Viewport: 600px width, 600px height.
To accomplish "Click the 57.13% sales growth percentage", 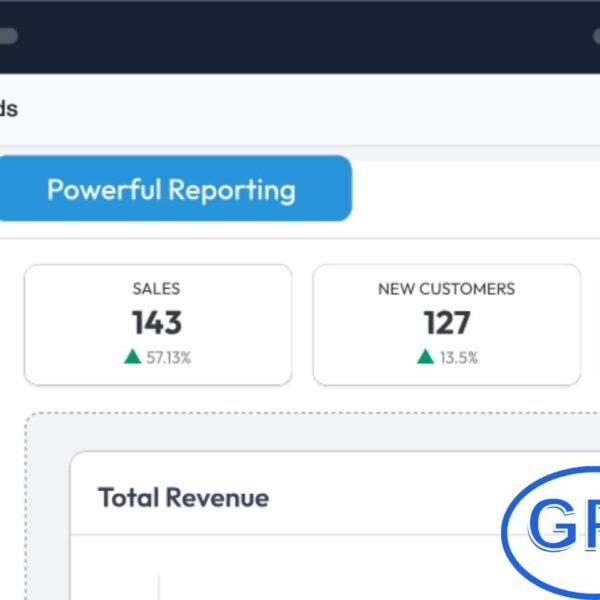I will [x=168, y=357].
